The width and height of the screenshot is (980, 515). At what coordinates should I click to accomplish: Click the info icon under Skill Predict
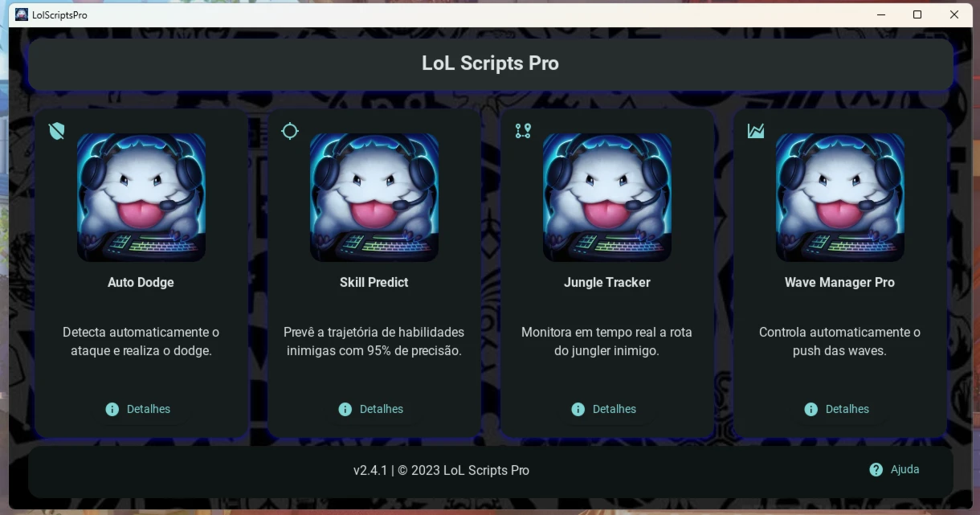tap(345, 409)
